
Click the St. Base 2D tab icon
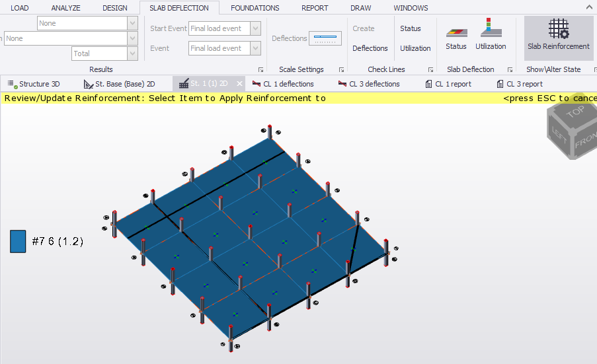tap(89, 85)
